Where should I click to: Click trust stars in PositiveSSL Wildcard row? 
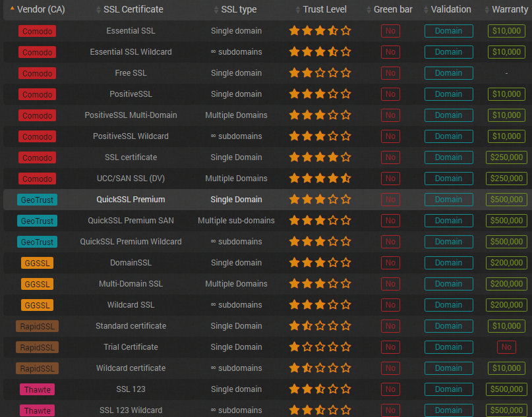(x=320, y=136)
